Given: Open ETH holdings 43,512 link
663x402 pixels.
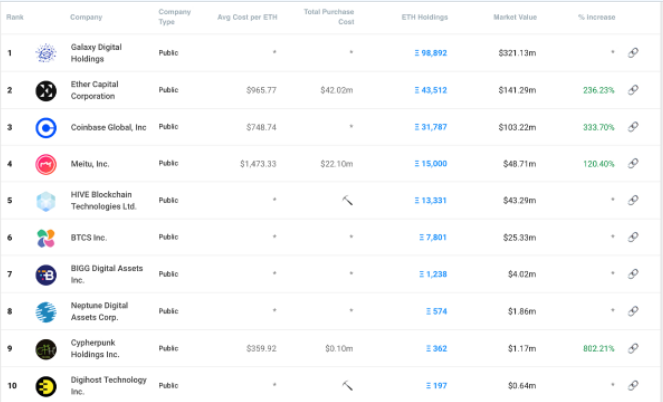Looking at the screenshot, I should click(430, 90).
